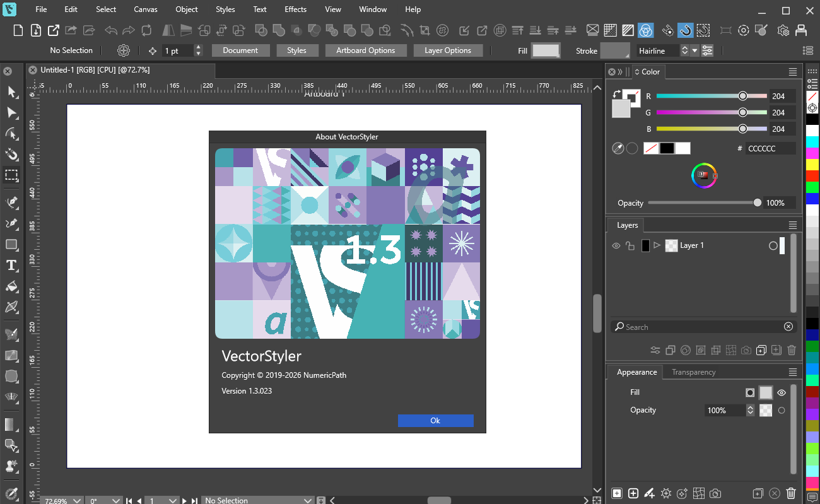Image resolution: width=820 pixels, height=504 pixels.
Task: Click the Artboard Options button
Action: tap(366, 50)
